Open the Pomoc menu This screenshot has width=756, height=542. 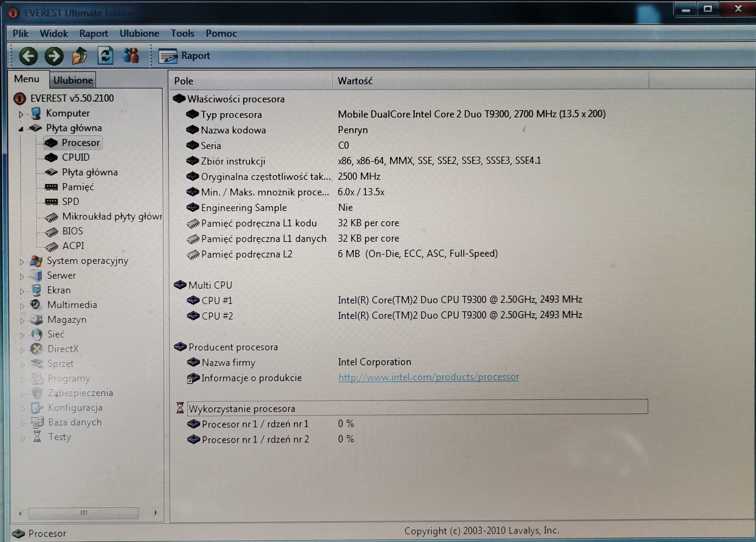(x=221, y=33)
